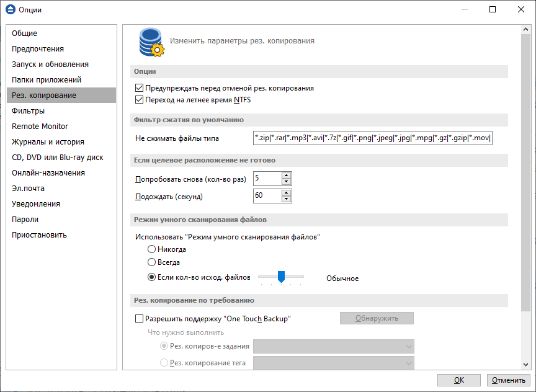Decrease wait seconds with down arrow
536x392 pixels.
tap(286, 199)
